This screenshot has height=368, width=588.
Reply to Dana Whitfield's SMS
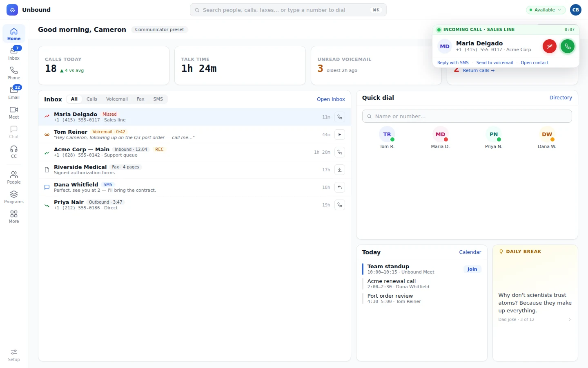[x=340, y=187]
